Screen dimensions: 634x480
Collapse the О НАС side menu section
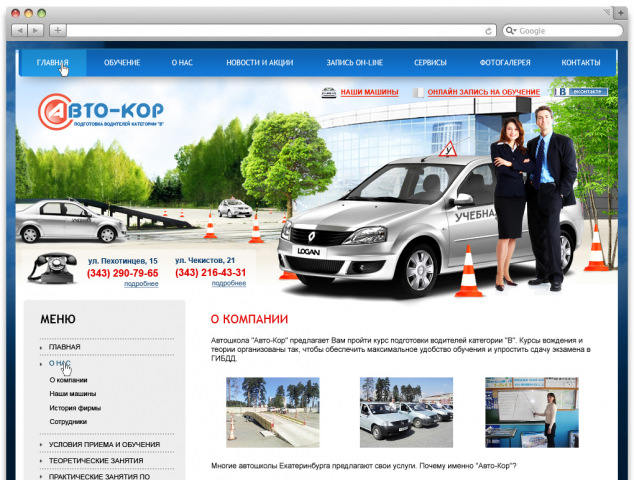[x=60, y=363]
